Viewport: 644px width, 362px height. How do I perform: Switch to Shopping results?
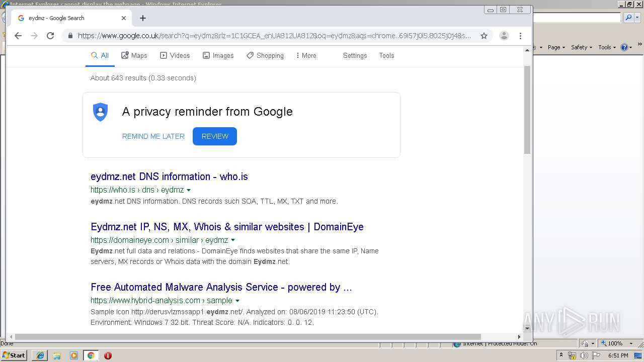[x=265, y=55]
